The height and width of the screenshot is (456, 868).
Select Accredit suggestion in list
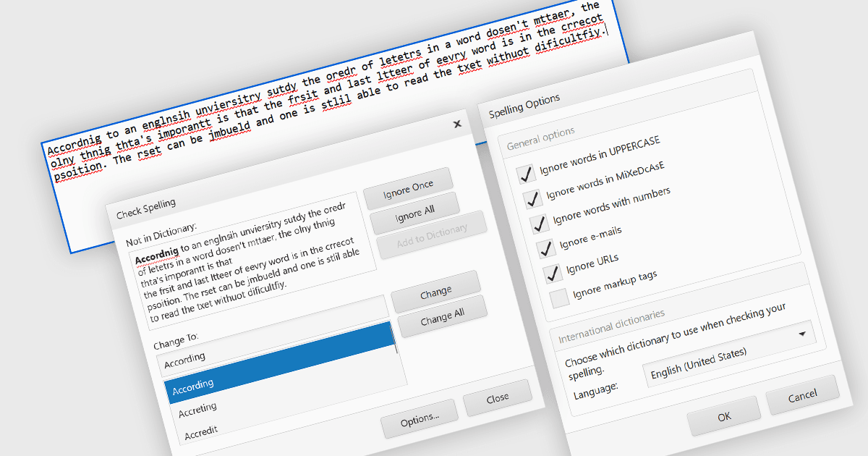(200, 433)
